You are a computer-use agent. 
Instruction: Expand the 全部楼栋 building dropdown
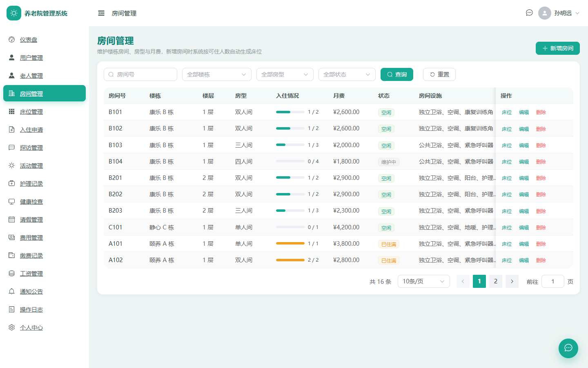click(x=217, y=74)
